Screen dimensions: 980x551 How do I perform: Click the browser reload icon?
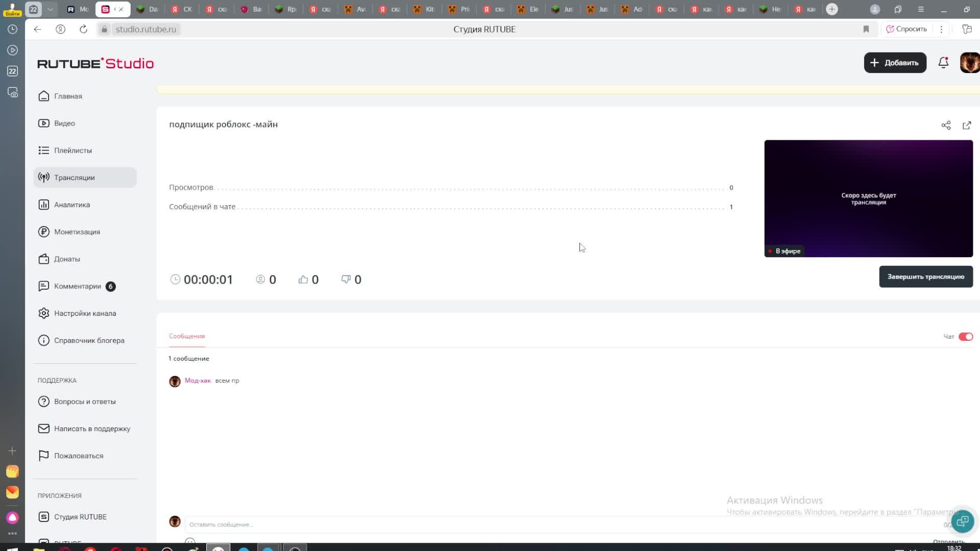click(83, 30)
